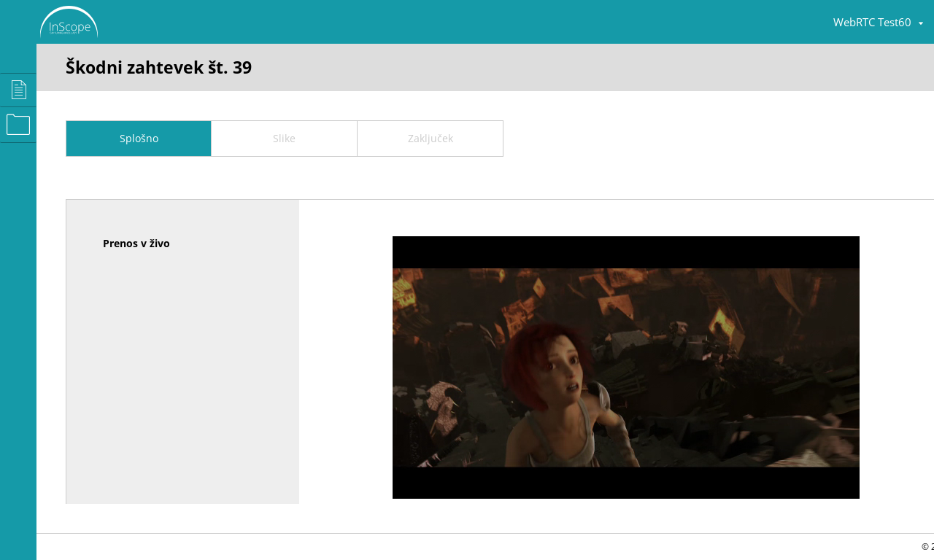Select the Splošno tab
Screen dimensions: 934x560
(x=139, y=139)
